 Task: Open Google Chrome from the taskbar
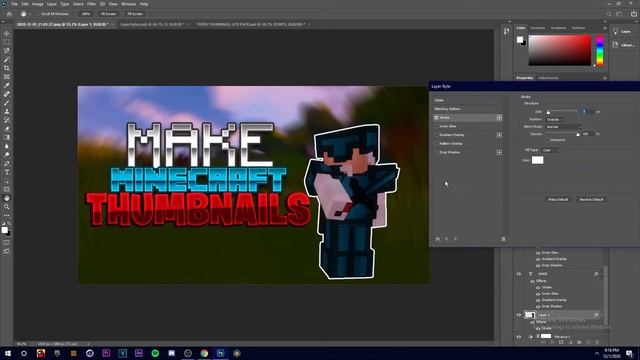pyautogui.click(x=204, y=353)
